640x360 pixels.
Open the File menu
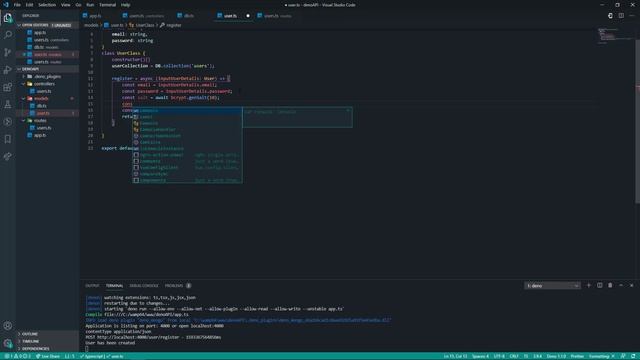(17, 5)
